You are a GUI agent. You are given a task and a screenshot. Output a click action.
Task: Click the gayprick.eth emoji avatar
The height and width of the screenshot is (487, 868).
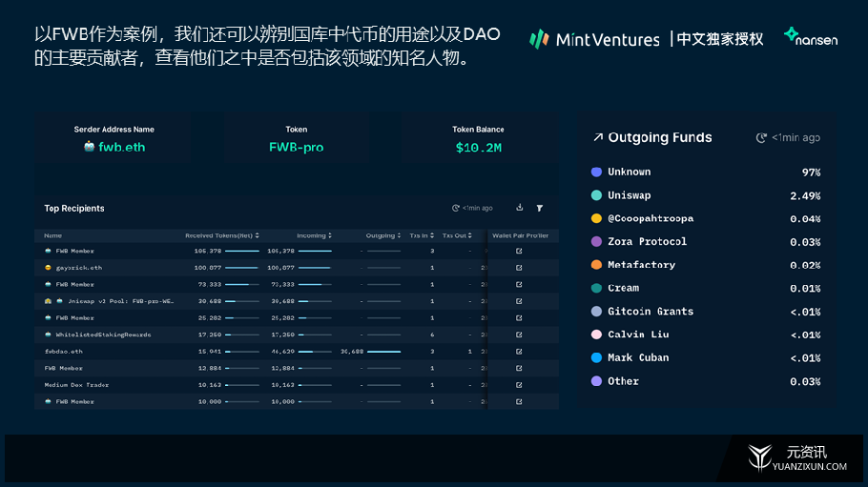tap(48, 268)
